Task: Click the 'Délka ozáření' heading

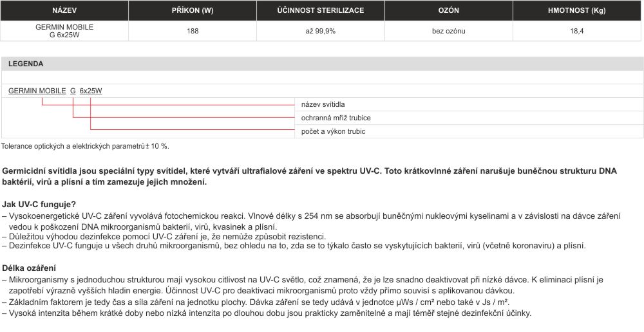Action: [29, 268]
